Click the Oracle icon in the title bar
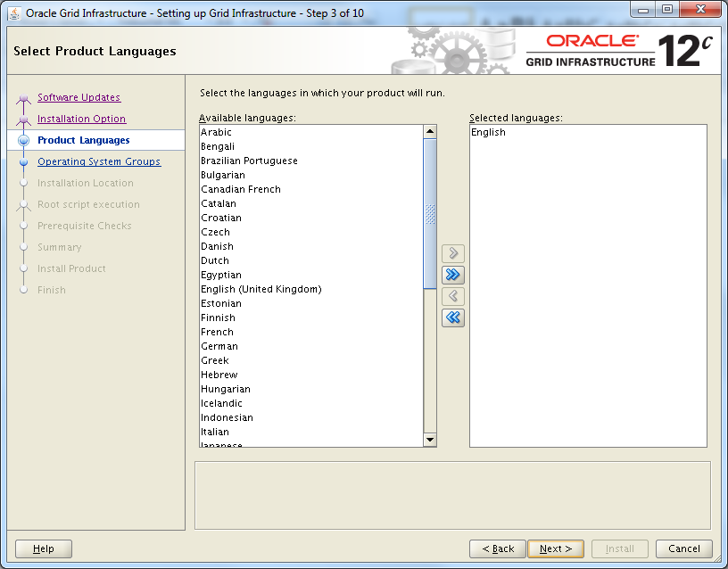Screen dimensions: 728x569 coord(12,12)
